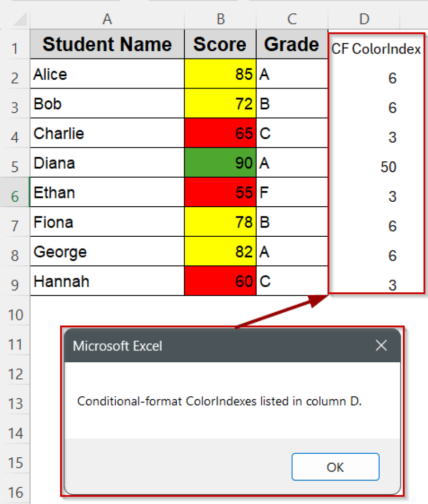The height and width of the screenshot is (504, 428).
Task: Select row 16 header
Action: point(15,491)
